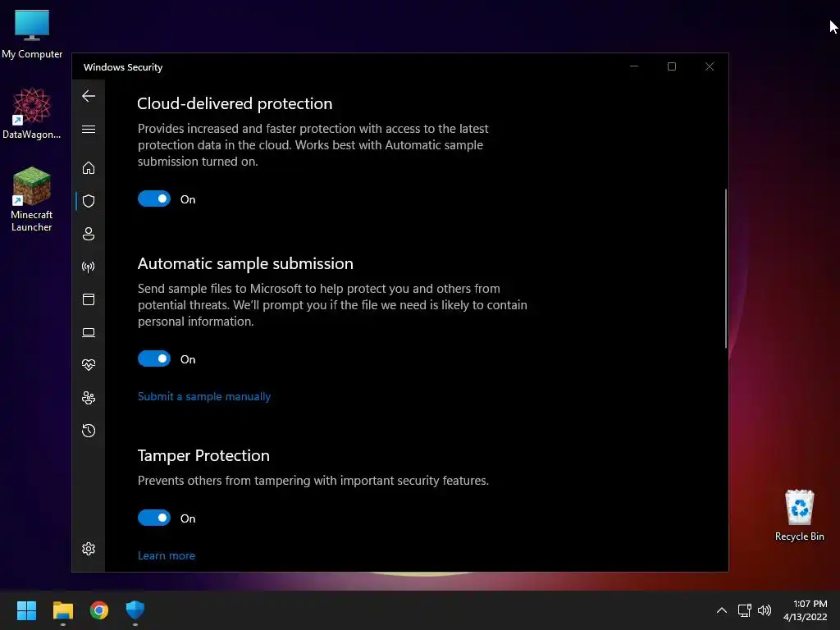Click the Windows Security title text
840x630 pixels.
click(x=123, y=67)
